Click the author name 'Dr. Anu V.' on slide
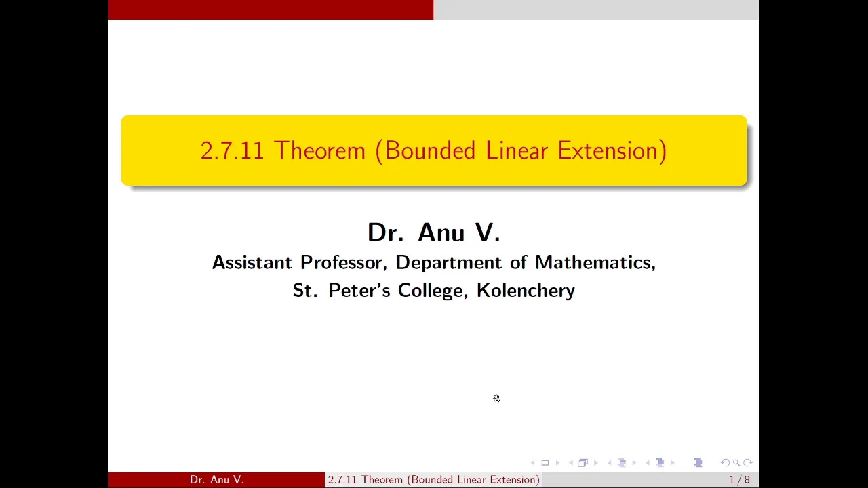The image size is (868, 488). click(x=434, y=232)
